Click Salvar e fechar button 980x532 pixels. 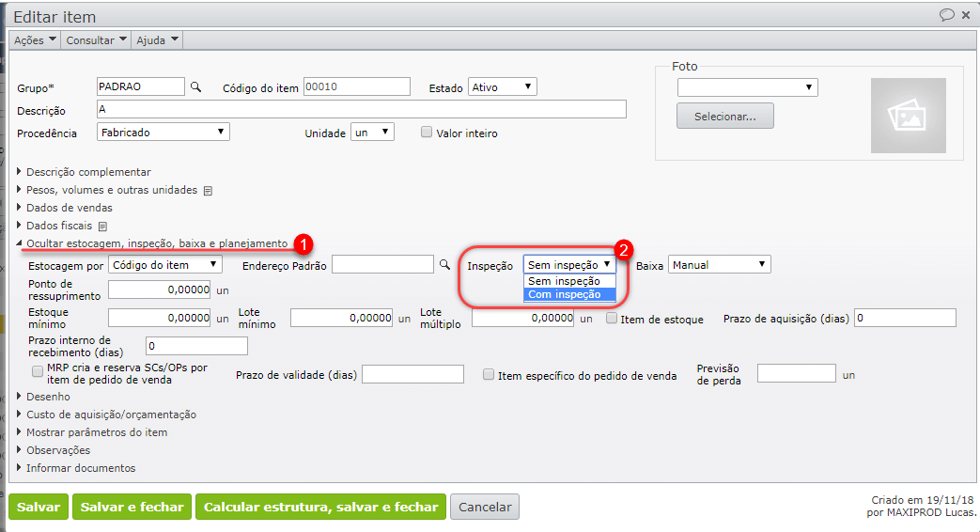coord(132,507)
